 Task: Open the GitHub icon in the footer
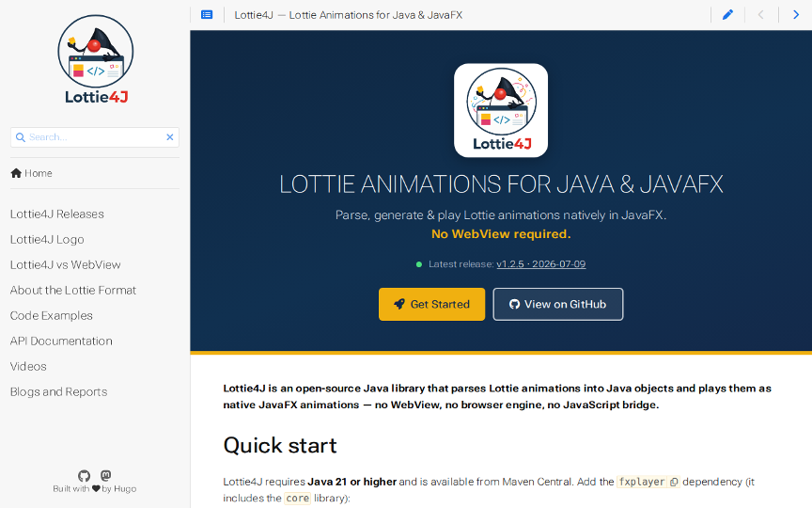(x=84, y=475)
